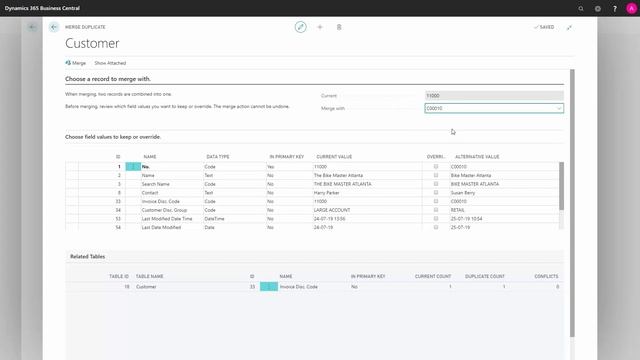Screen dimensions: 640x360
Task: Click the expand page icon beside Saved
Action: pos(569,27)
